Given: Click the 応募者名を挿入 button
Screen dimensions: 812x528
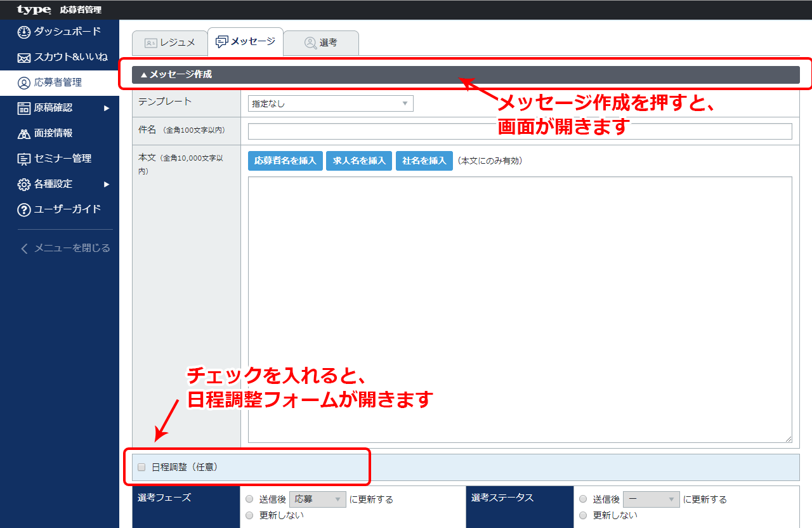Looking at the screenshot, I should (285, 161).
